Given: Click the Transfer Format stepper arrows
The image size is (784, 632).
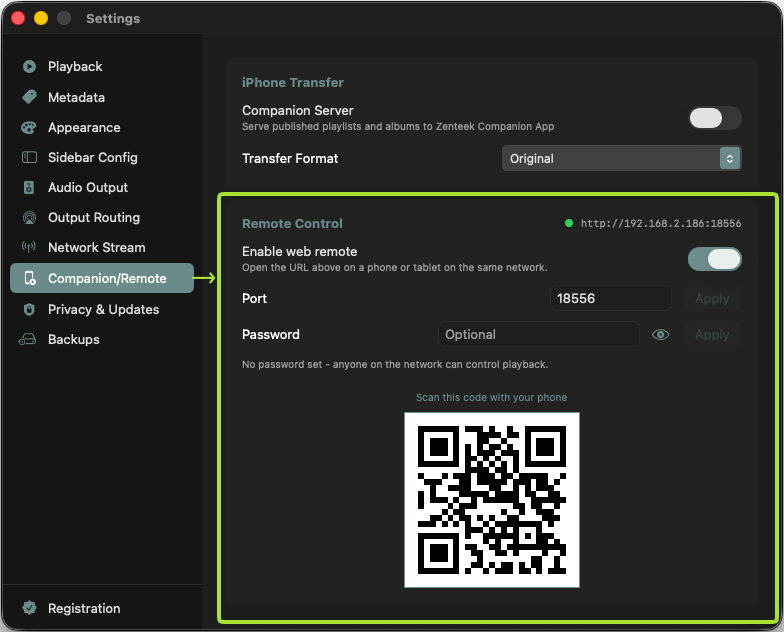Looking at the screenshot, I should click(730, 158).
